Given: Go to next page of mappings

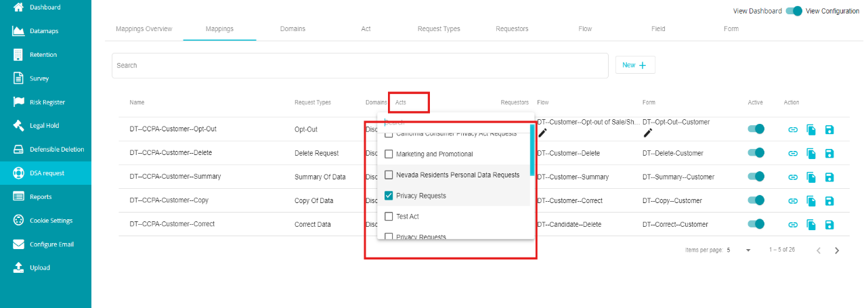Looking at the screenshot, I should pos(837,250).
